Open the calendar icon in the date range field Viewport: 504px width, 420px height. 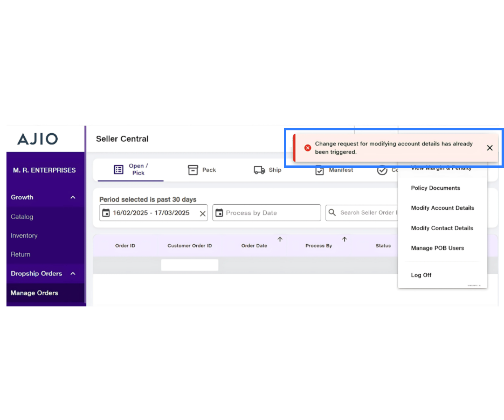pos(106,213)
